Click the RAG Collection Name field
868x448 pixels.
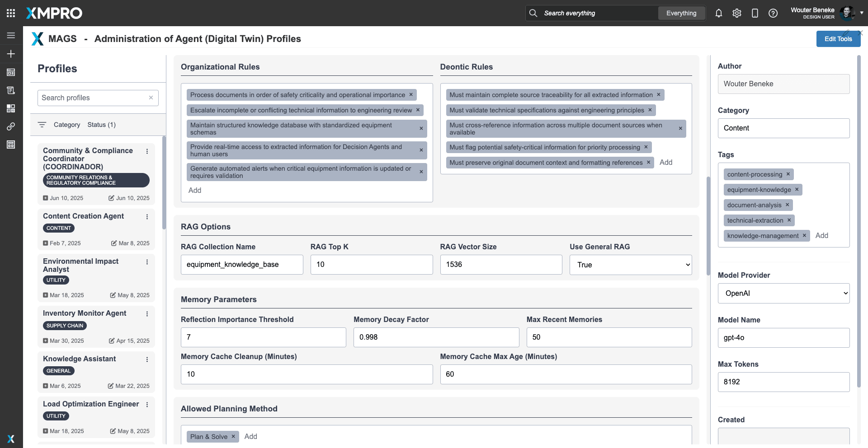click(x=242, y=265)
